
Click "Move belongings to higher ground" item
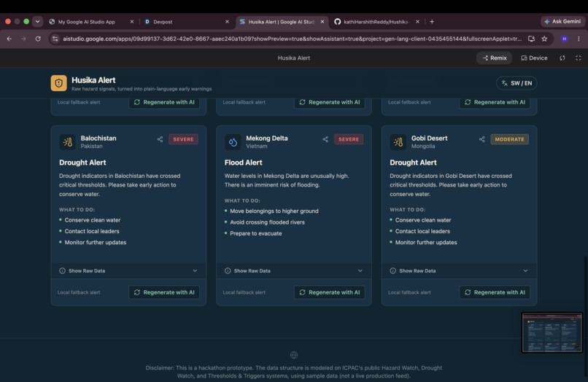(x=274, y=211)
